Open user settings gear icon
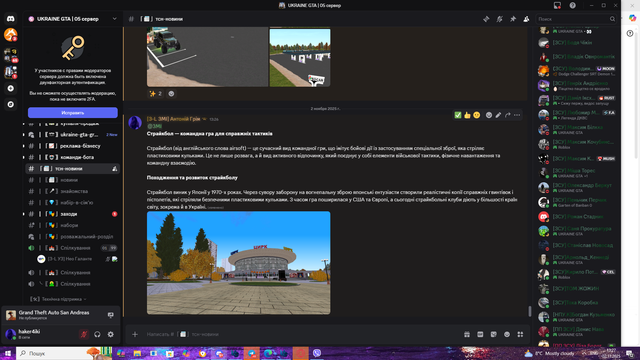The height and width of the screenshot is (360, 640). tap(111, 334)
